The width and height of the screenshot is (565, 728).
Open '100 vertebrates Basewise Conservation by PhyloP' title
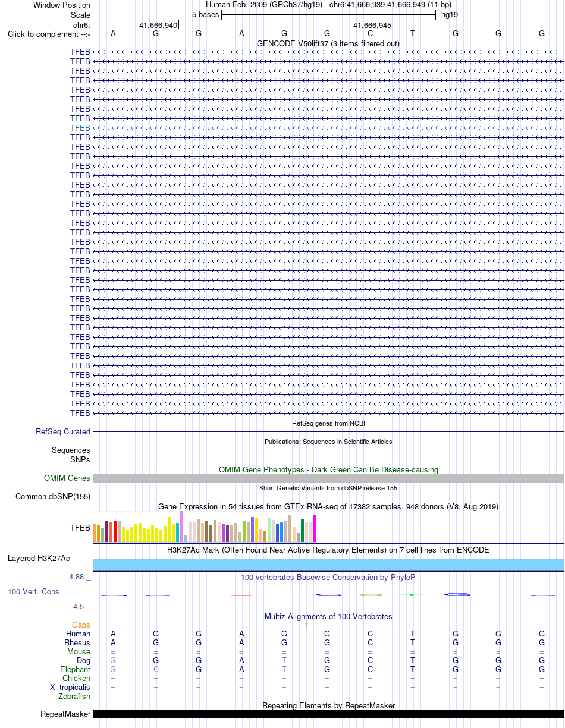pos(328,577)
